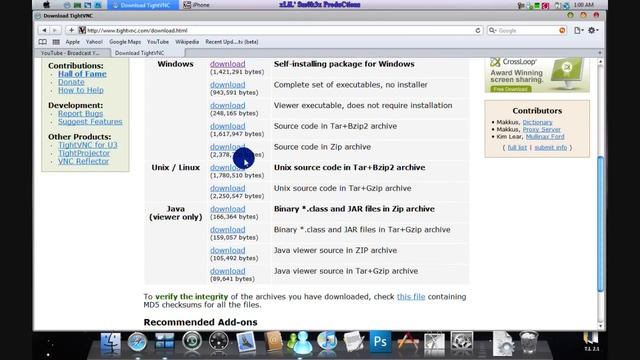640x360 pixels.
Task: Open the Dashboard gauge dock icon
Action: pyautogui.click(x=219, y=341)
